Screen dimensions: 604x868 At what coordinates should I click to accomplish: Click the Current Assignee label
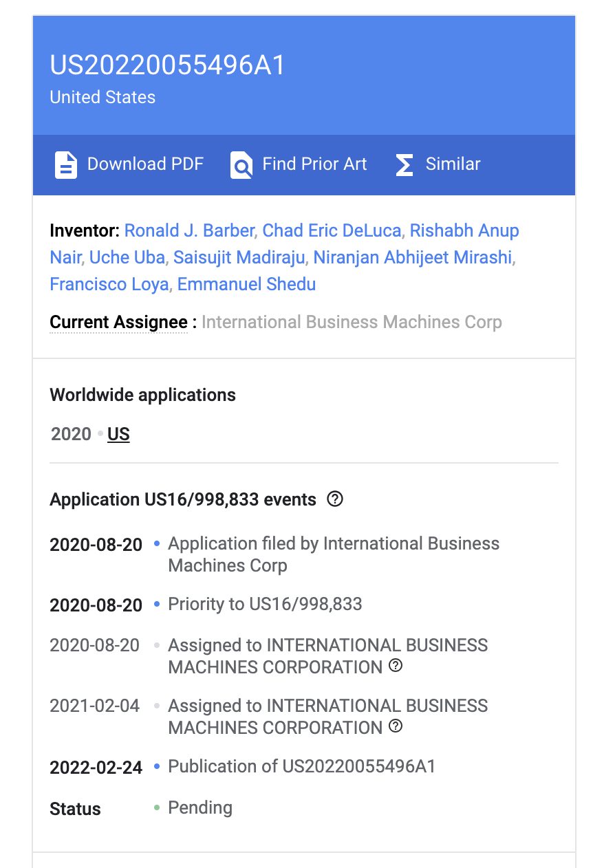coord(118,322)
